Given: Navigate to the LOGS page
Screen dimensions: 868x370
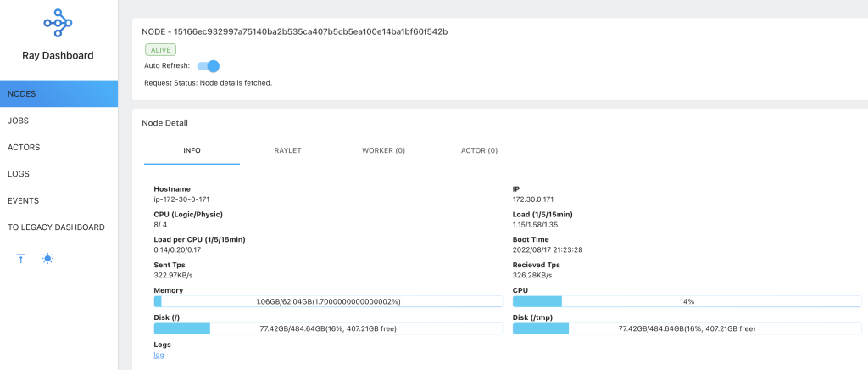Looking at the screenshot, I should coord(58,174).
